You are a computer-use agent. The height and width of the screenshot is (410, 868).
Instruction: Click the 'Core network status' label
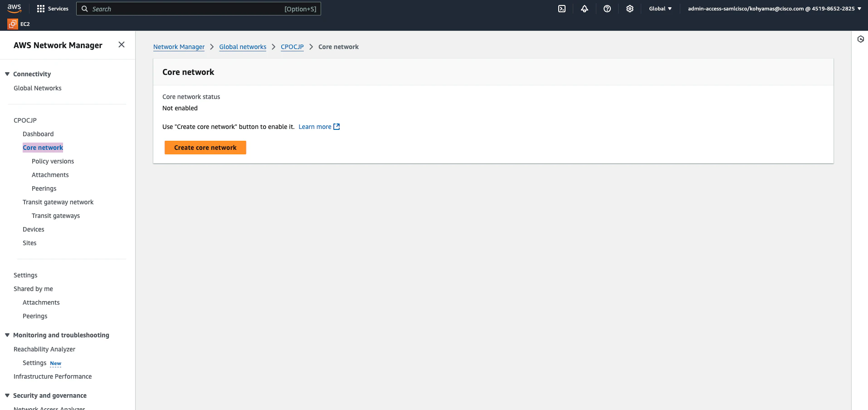(191, 97)
